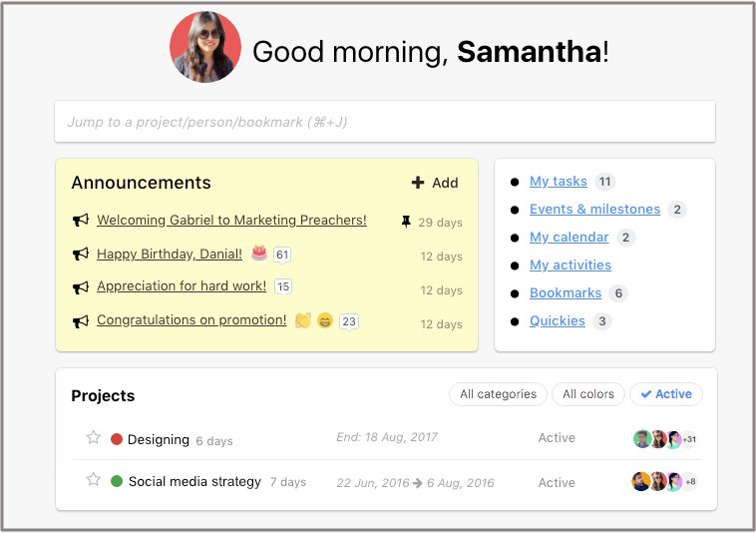Click the pin icon on Welcoming Gabriel announcement
Screen dimensions: 756x533
tap(406, 223)
